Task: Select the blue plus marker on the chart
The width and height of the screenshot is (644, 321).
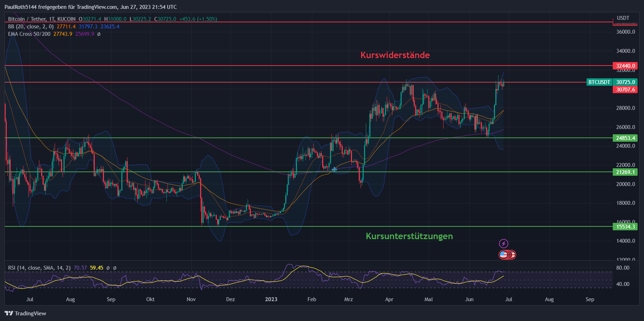Action: tap(334, 169)
